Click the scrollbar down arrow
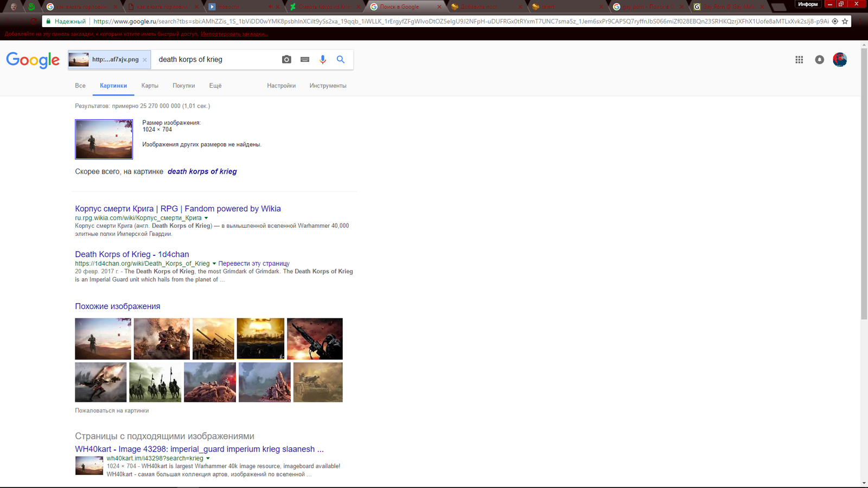Viewport: 868px width, 488px height. click(x=864, y=483)
